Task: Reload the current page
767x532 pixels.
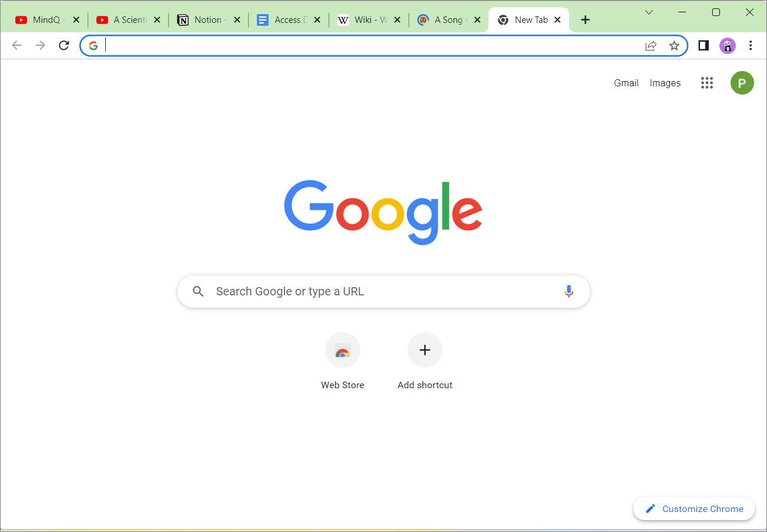Action: (64, 45)
